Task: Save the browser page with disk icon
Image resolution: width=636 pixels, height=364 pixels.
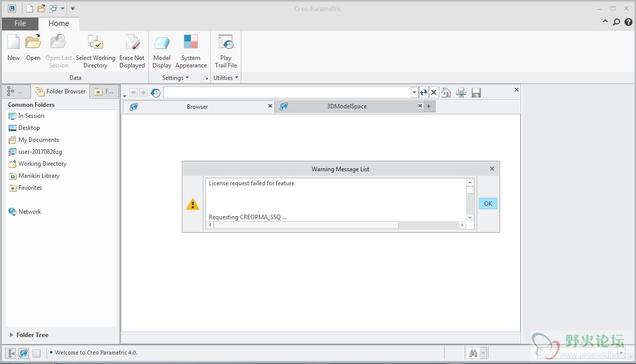Action: click(476, 92)
